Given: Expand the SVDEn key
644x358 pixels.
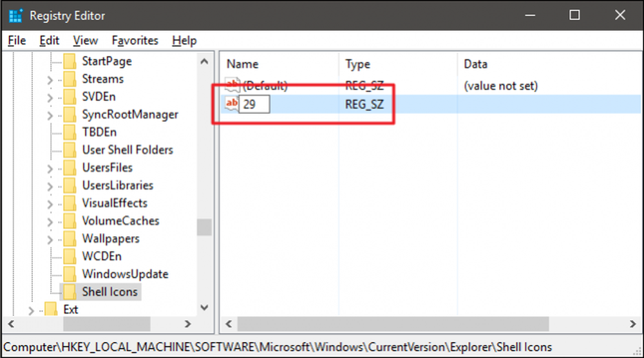Looking at the screenshot, I should (50, 97).
